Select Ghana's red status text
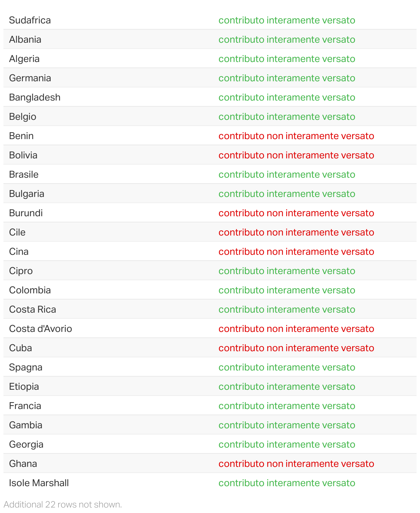The height and width of the screenshot is (513, 420). click(296, 464)
